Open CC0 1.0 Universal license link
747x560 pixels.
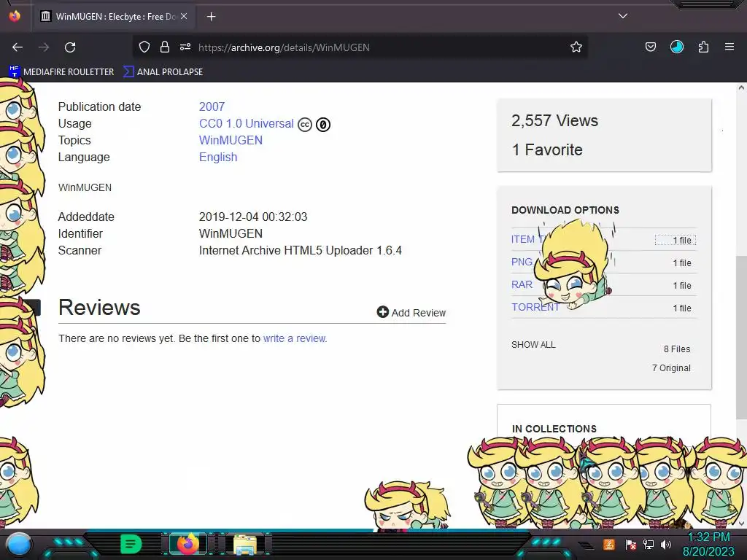pyautogui.click(x=247, y=123)
